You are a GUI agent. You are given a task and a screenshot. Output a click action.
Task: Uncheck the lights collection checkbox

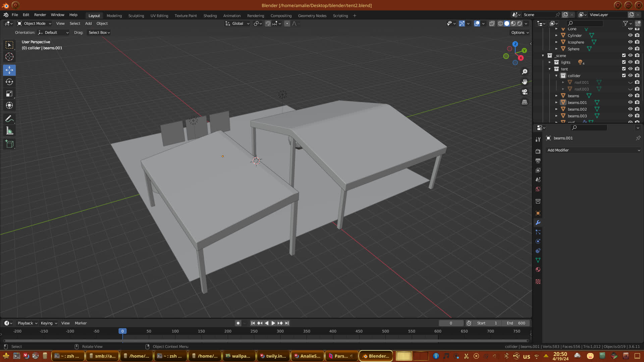pyautogui.click(x=624, y=62)
